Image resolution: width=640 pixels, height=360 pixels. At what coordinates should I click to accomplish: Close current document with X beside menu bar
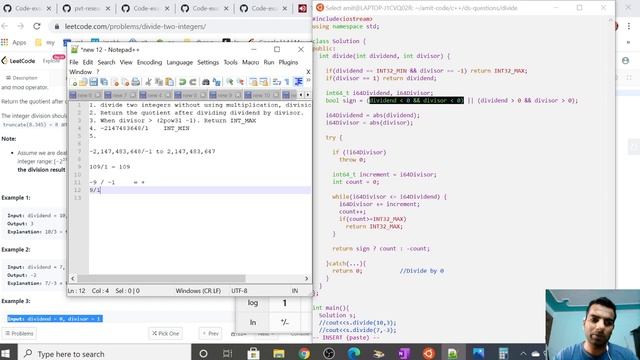click(308, 72)
